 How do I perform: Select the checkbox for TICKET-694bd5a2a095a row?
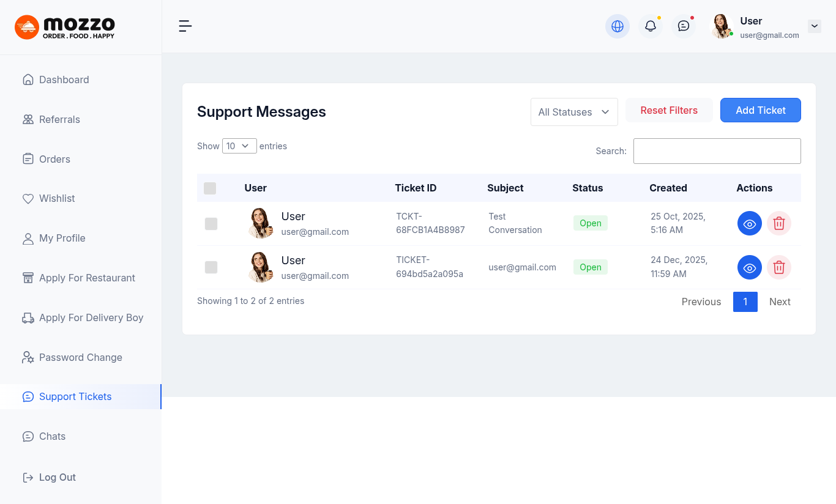tap(211, 267)
